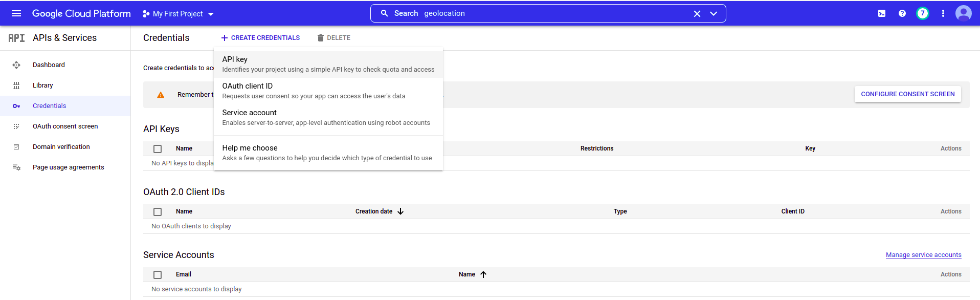Click the Key column header
This screenshot has height=300, width=980.
[x=810, y=148]
